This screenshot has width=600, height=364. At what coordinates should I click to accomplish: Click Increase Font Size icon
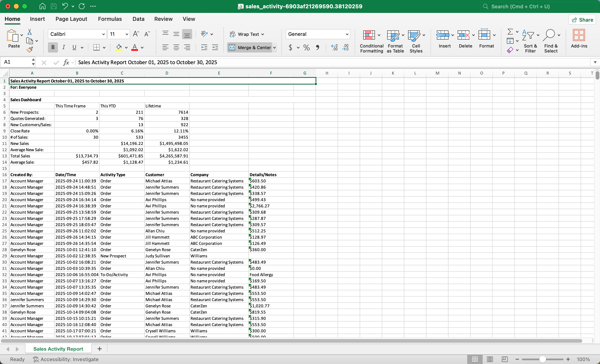[136, 34]
